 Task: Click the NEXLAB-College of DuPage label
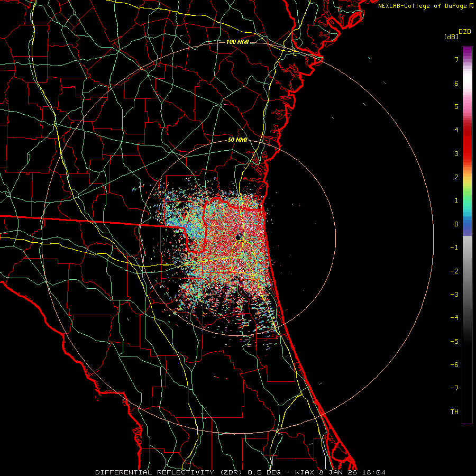point(423,6)
